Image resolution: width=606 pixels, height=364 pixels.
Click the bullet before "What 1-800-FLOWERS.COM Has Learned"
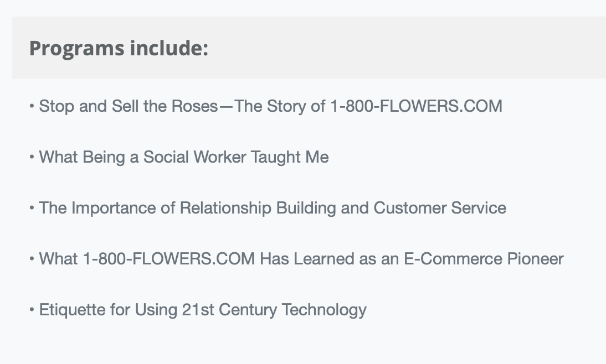click(x=32, y=259)
